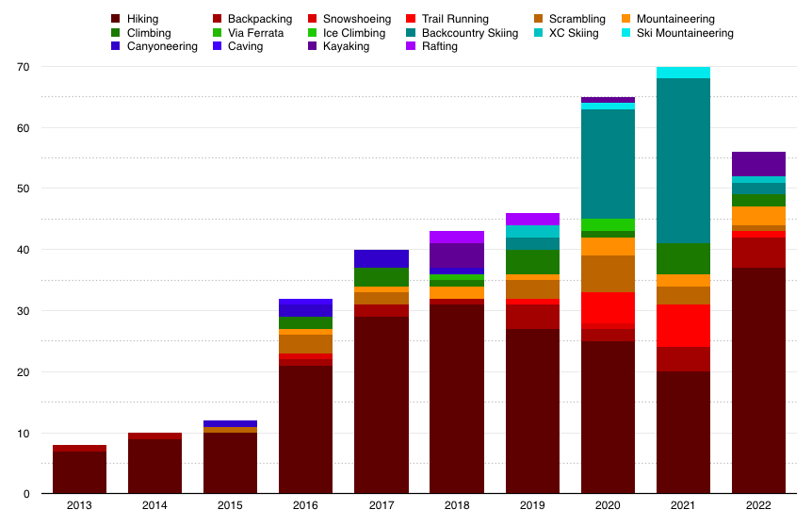Toggle the Canyoneering legend entry
The image size is (812, 526).
(162, 46)
